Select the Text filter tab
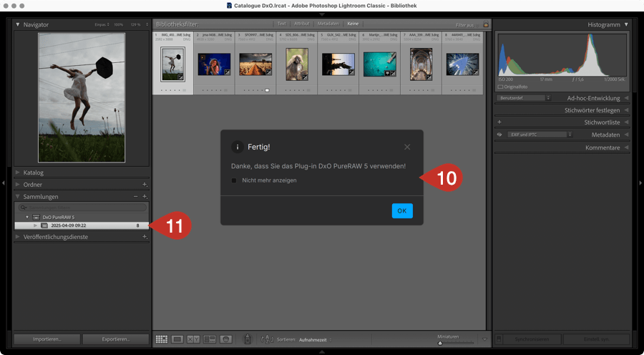Viewport: 644px width, 355px height. coord(281,24)
